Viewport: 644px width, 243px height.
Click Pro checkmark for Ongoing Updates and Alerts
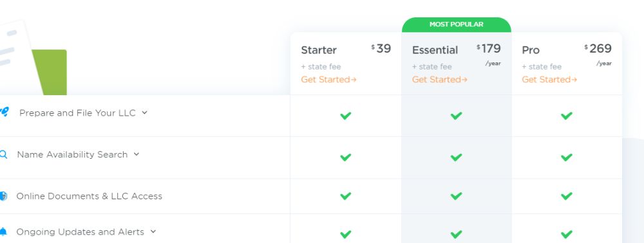click(566, 234)
